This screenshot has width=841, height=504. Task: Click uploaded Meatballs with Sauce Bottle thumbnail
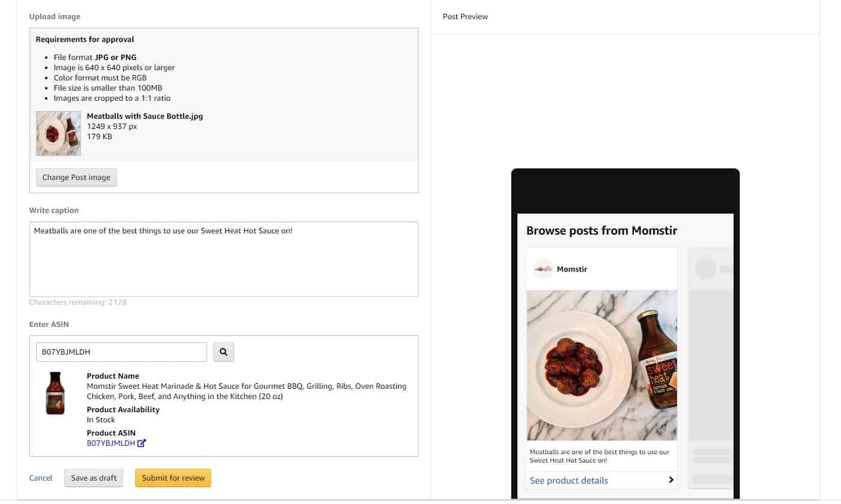[x=58, y=133]
